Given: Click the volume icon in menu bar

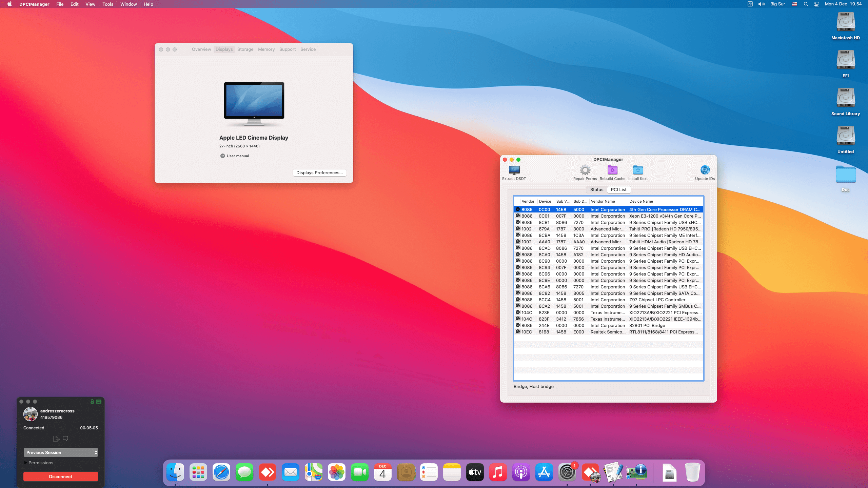Looking at the screenshot, I should tap(762, 4).
